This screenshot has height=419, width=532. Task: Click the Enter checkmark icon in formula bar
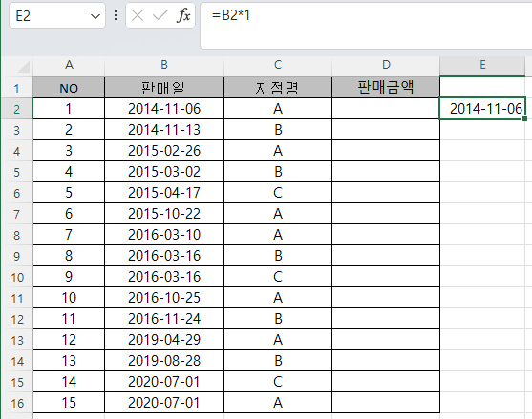coord(160,15)
